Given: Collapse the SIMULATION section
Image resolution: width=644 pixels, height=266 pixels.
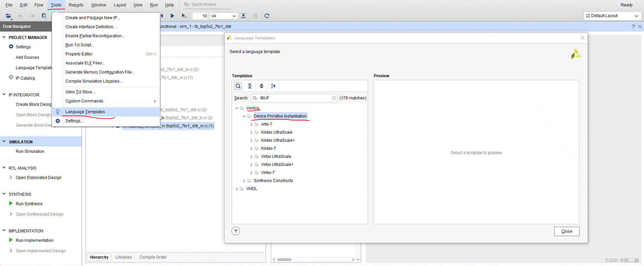Looking at the screenshot, I should click(x=4, y=142).
